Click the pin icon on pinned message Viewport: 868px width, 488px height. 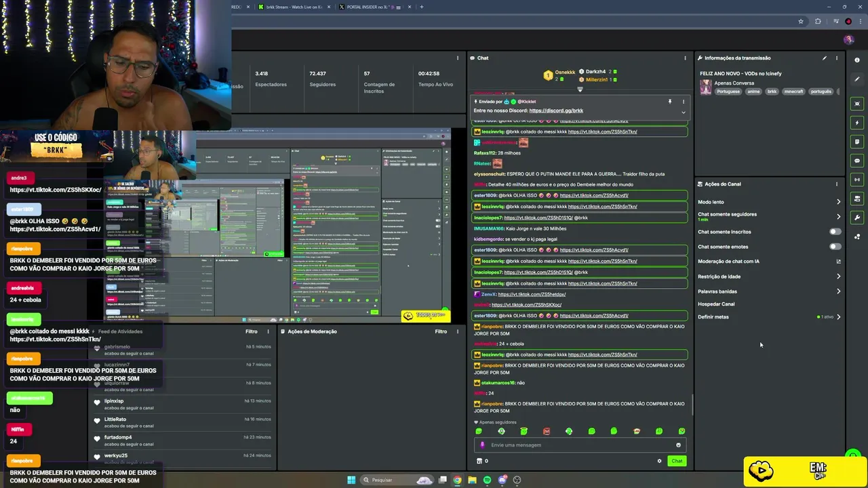tap(670, 102)
